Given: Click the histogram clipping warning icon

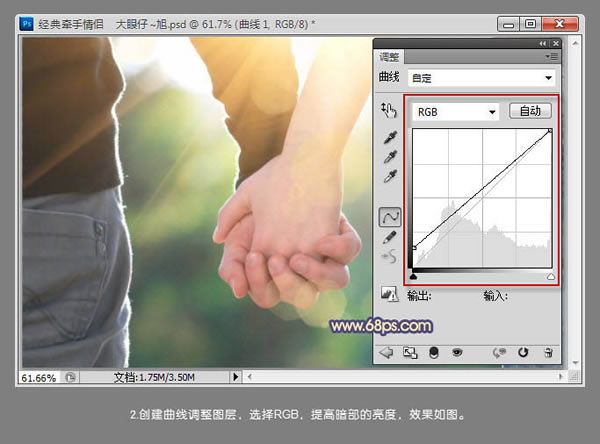Looking at the screenshot, I should click(x=390, y=294).
